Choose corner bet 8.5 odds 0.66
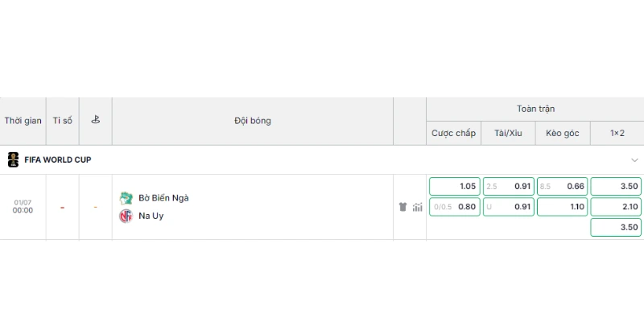 tap(562, 187)
